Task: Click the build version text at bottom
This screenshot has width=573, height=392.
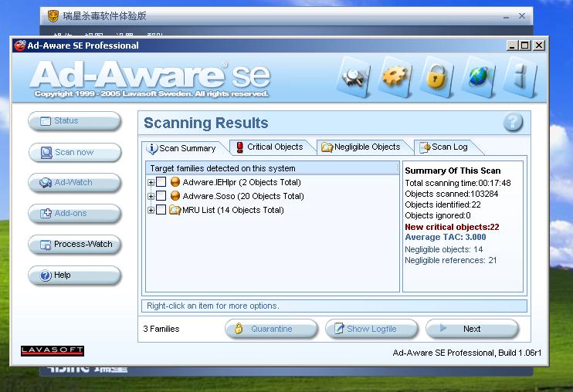Action: (466, 353)
